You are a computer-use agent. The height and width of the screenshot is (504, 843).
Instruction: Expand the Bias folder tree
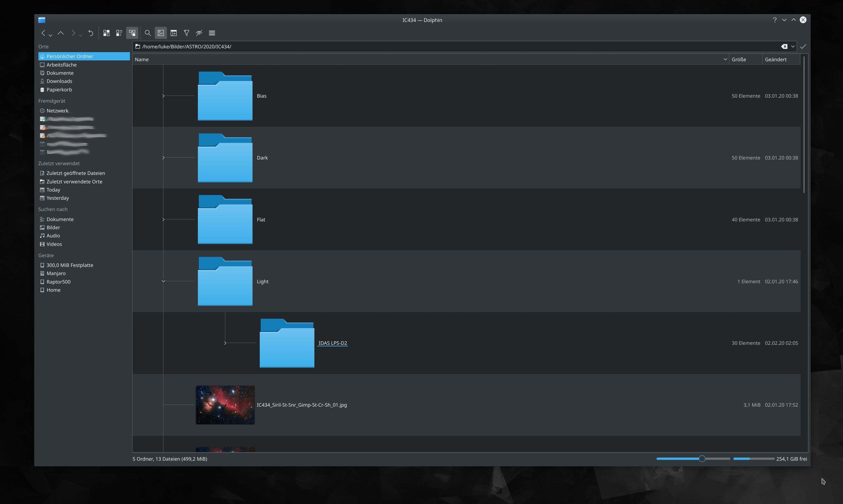point(163,96)
